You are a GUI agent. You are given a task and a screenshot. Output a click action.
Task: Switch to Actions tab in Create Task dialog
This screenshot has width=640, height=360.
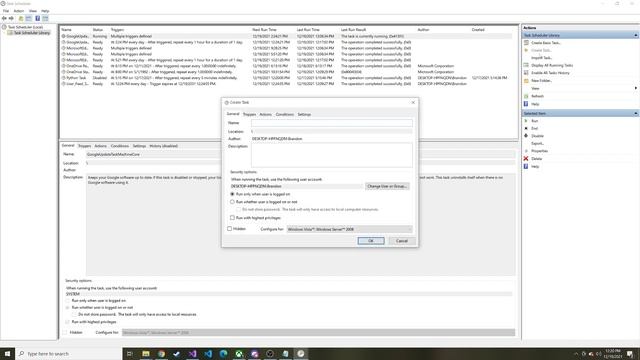coord(265,114)
